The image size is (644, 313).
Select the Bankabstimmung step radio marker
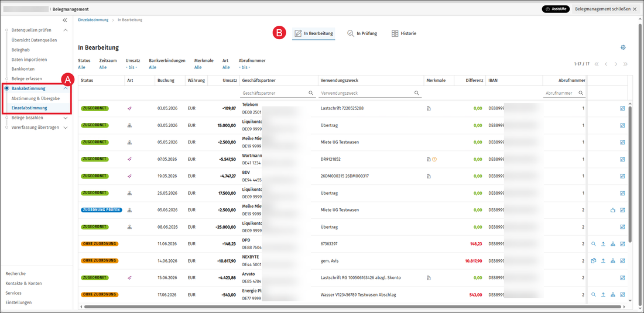click(6, 88)
